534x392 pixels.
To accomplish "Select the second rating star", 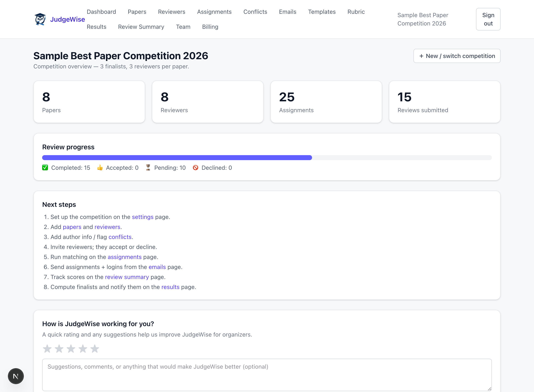I will (59, 349).
